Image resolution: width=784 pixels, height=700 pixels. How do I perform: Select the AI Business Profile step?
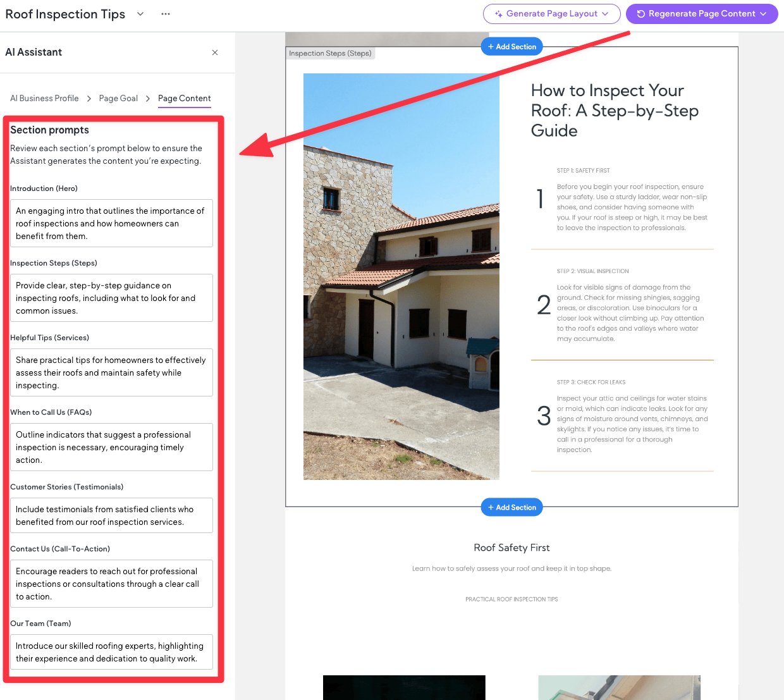(44, 98)
